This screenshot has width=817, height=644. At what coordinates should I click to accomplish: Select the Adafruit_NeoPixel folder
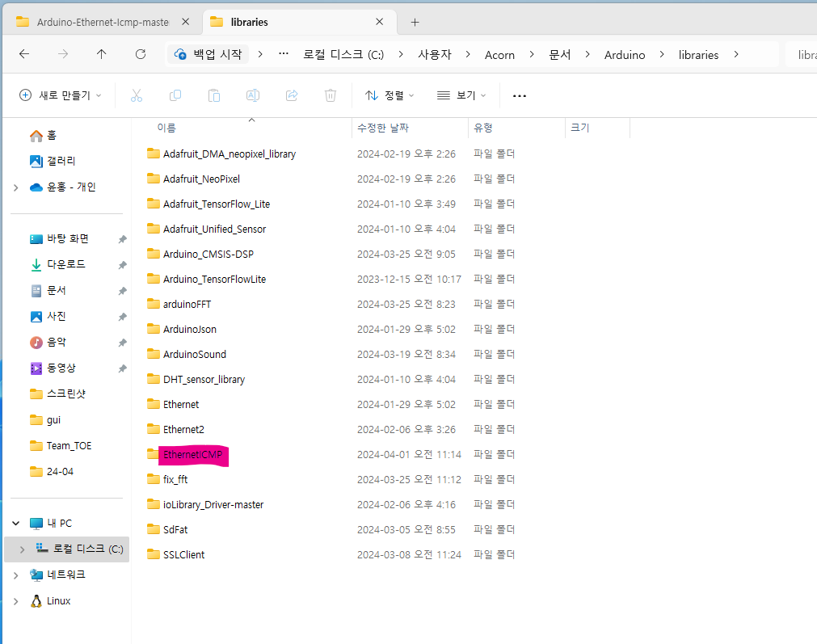tap(201, 179)
